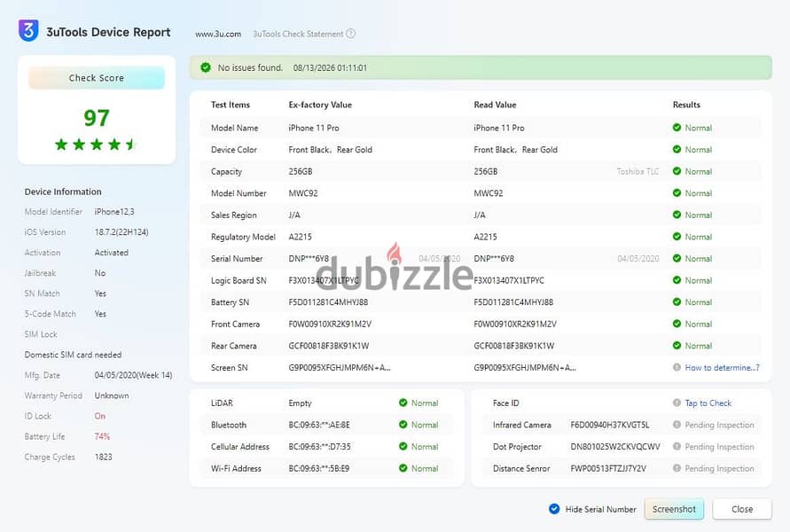Select ex-factory Battery SN F5D011281C4MHYJ88
Viewport: 790px width, 532px height.
328,302
